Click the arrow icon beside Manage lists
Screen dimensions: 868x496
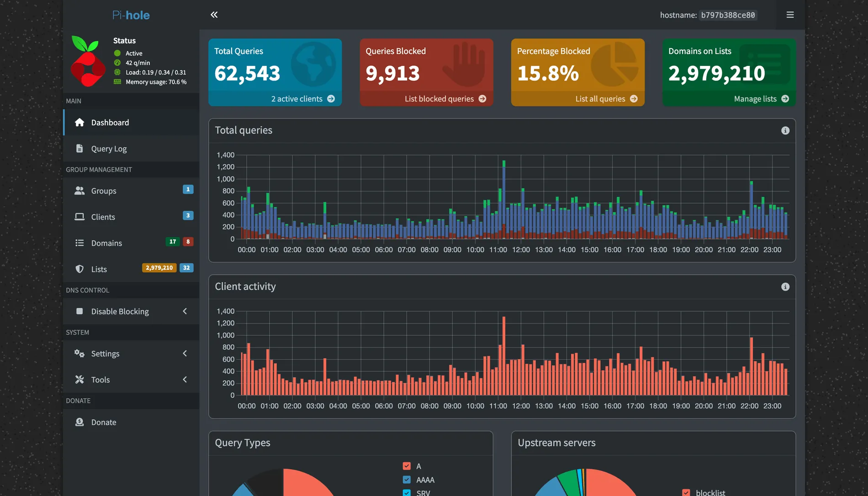[785, 99]
